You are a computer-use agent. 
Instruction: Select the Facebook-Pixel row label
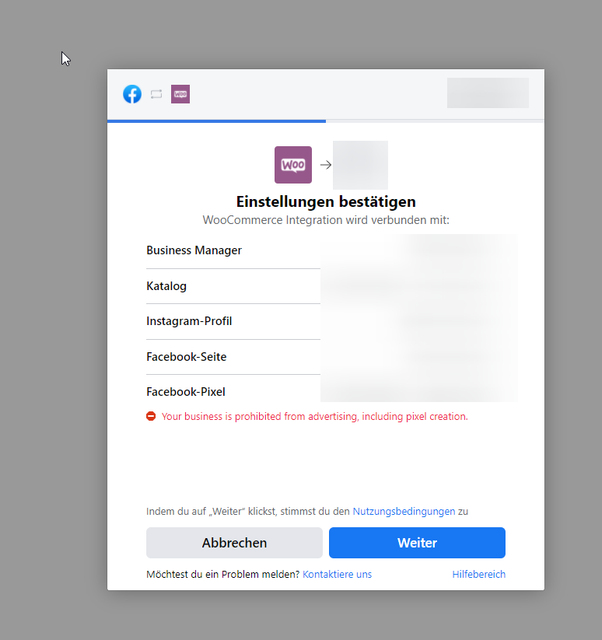pos(186,392)
